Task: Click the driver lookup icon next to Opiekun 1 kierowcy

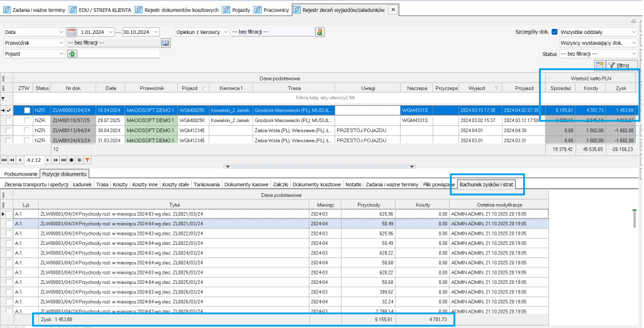Action: click(x=319, y=32)
